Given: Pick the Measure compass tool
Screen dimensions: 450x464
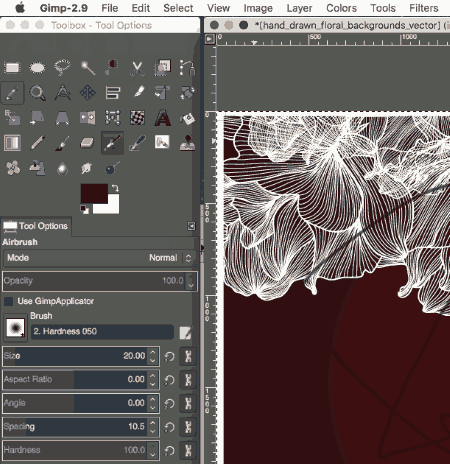Looking at the screenshot, I should tap(62, 93).
